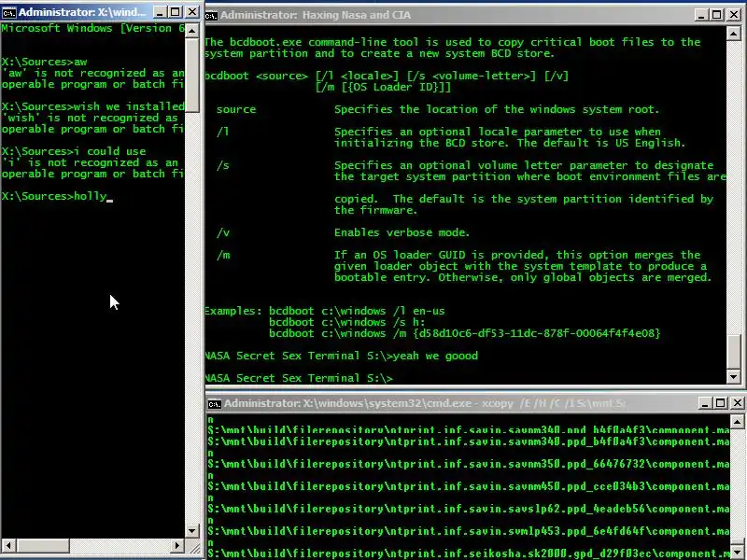Image resolution: width=747 pixels, height=560 pixels.
Task: Click scroll-up arrow in X:\wind... window
Action: click(192, 32)
